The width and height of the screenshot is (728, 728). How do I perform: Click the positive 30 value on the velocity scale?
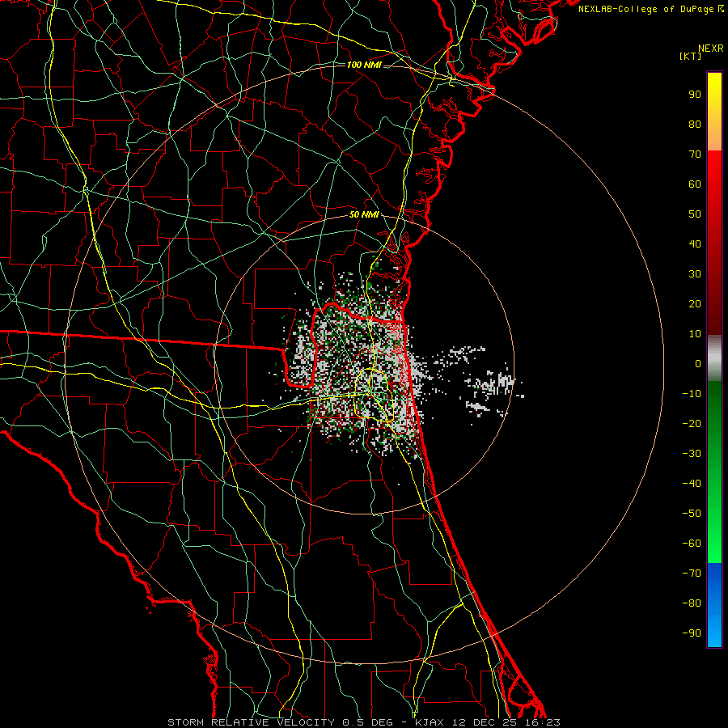pyautogui.click(x=695, y=274)
